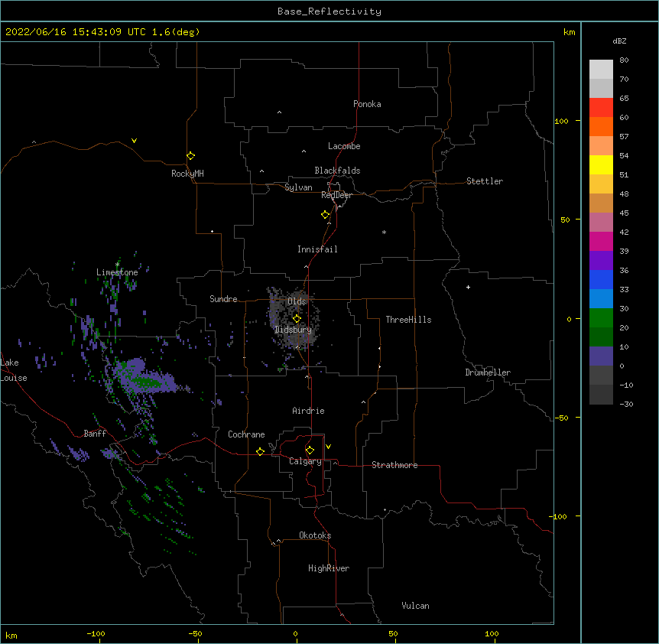Click the HighRiver label
Screen dimensions: 659x644
point(329,568)
